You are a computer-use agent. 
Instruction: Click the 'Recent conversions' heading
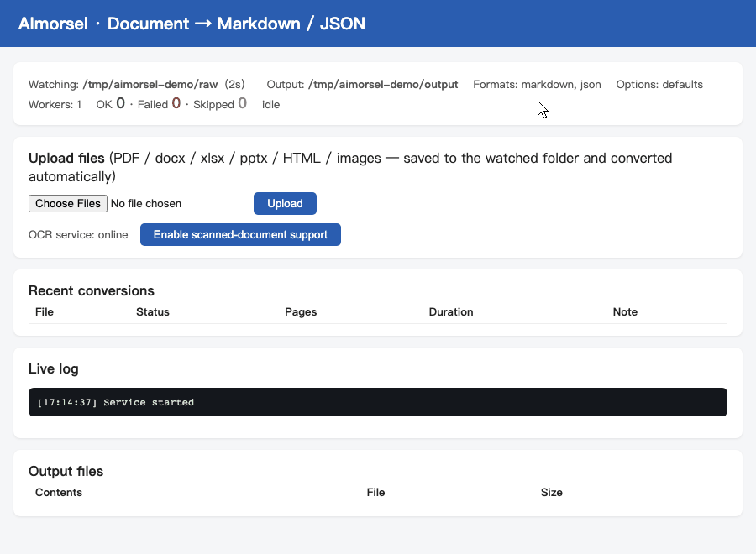pyautogui.click(x=92, y=291)
